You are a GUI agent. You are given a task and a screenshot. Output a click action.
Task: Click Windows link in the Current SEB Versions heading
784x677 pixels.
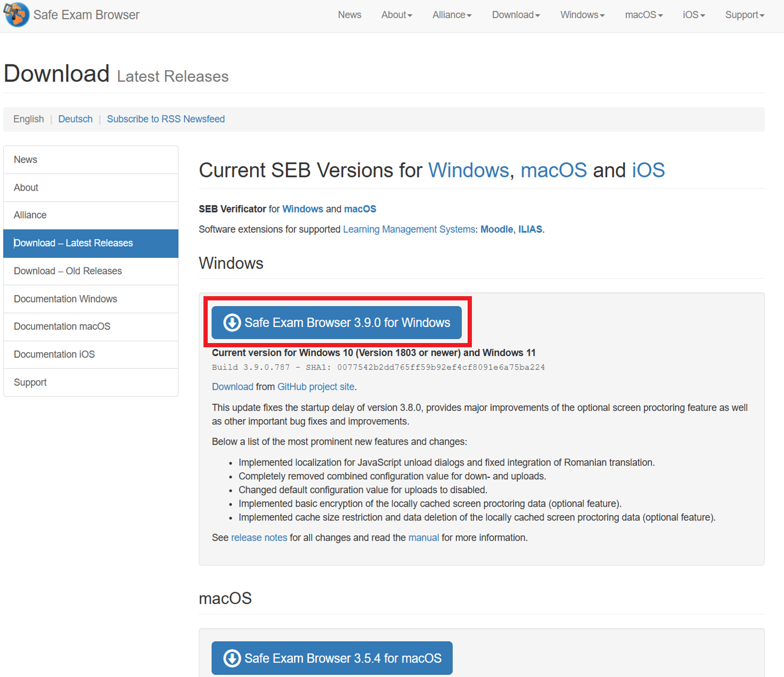[469, 170]
